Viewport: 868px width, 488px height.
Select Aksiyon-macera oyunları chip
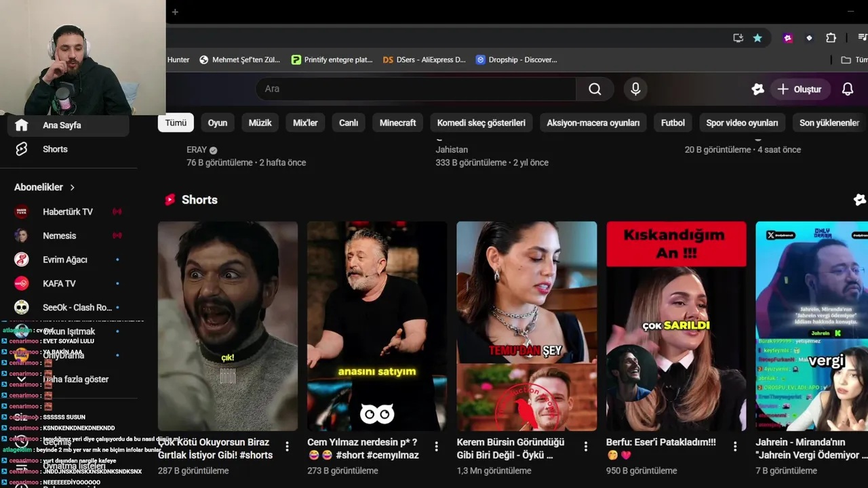pyautogui.click(x=593, y=123)
